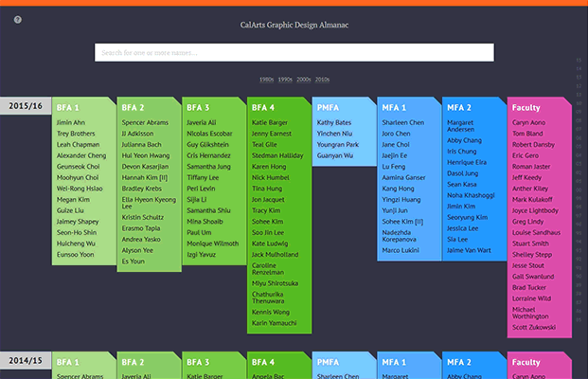Click the name search input field
The image size is (588, 379).
pos(294,53)
